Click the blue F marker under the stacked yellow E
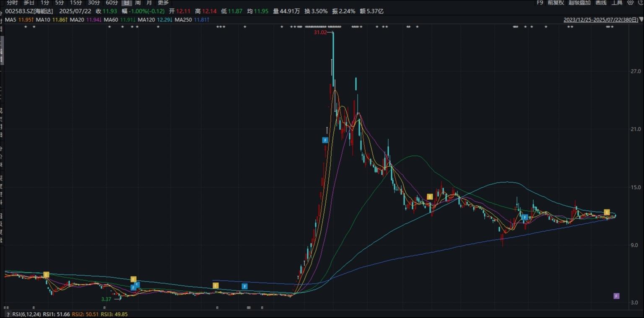Screen dimensions: 644x318 (133, 287)
